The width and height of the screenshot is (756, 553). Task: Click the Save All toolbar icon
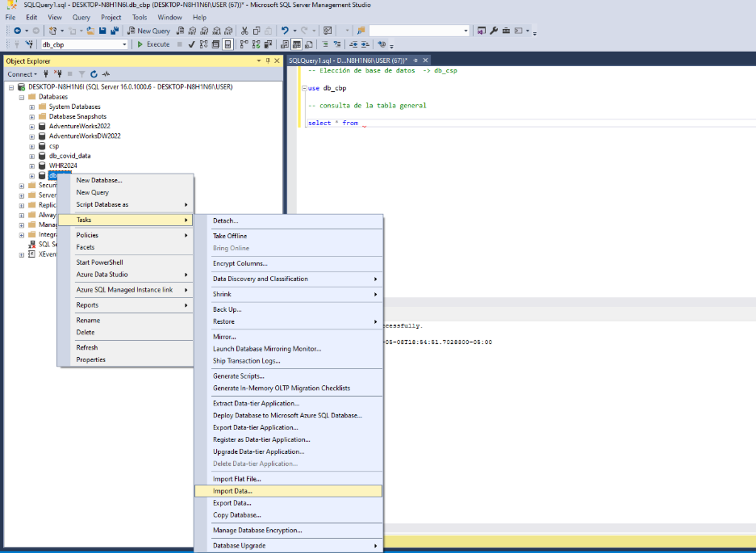point(115,31)
